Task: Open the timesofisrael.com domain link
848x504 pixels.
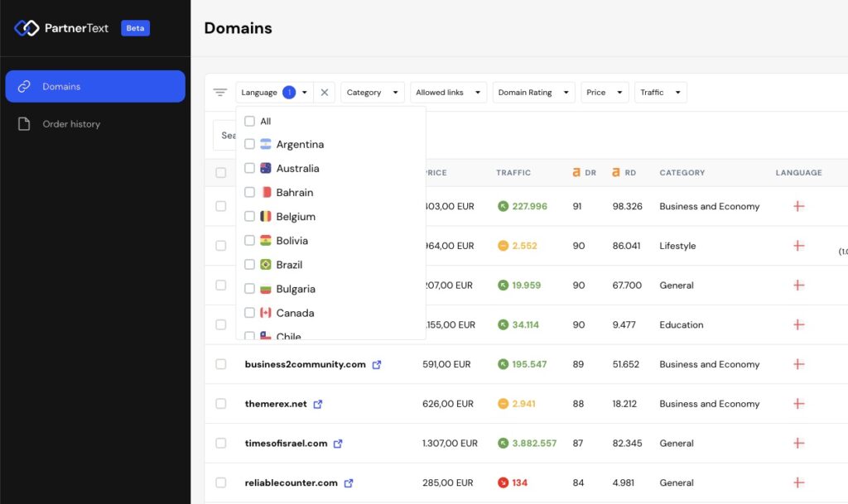Action: tap(286, 443)
